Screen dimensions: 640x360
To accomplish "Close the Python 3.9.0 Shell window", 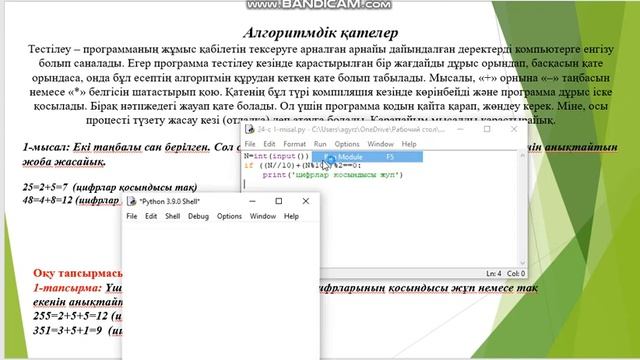I will point(306,201).
